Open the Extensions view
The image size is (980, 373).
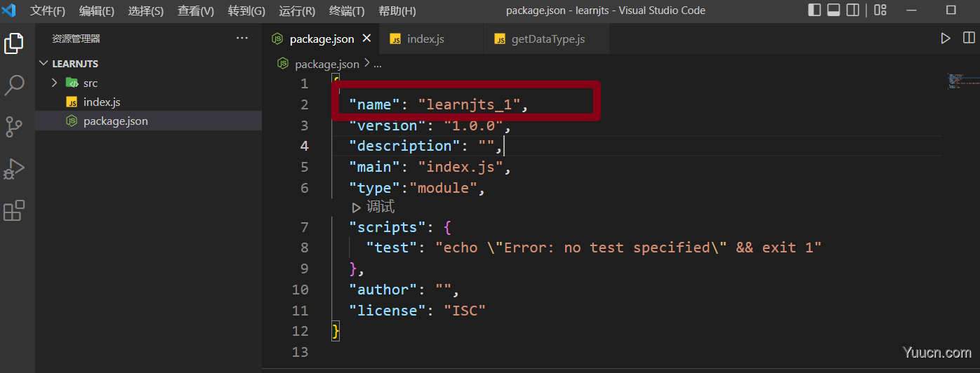(14, 210)
